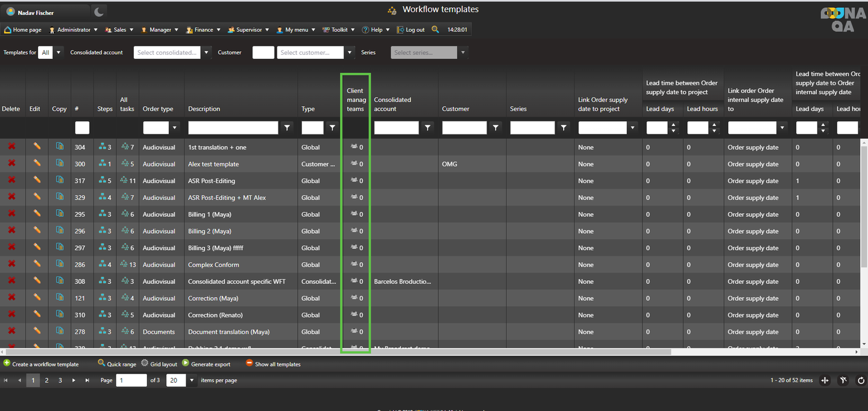Open client manager teams for Billing 1 (Maya)

tap(356, 214)
